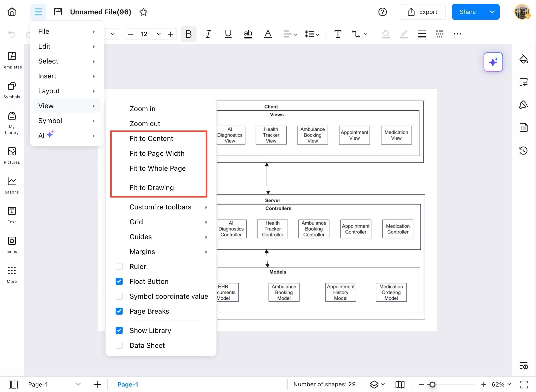
Task: Select Fit to Whole Page
Action: click(157, 168)
